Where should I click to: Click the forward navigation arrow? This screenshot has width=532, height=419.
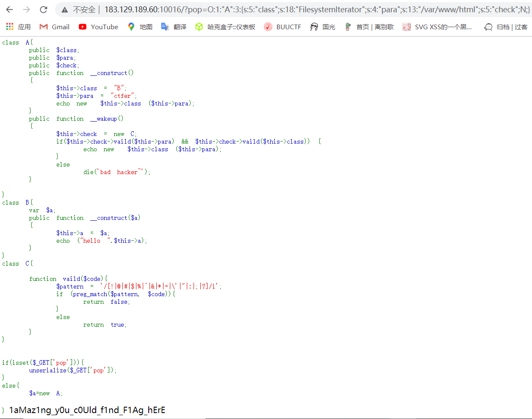(26, 8)
